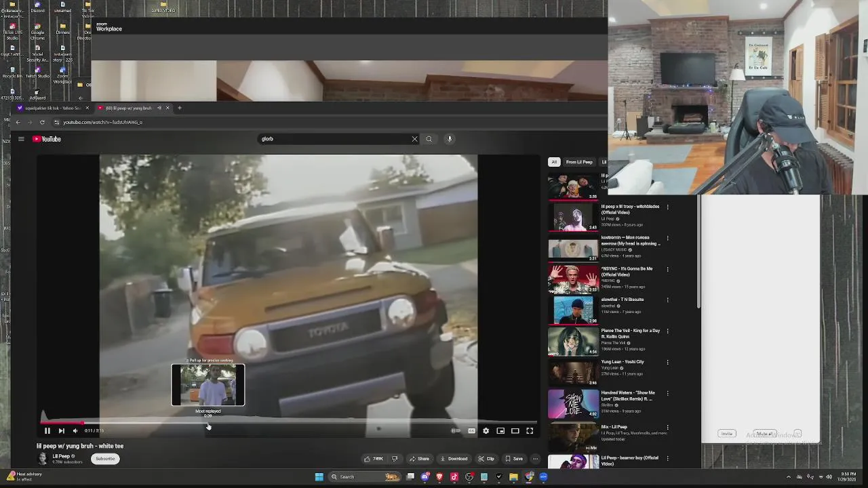The width and height of the screenshot is (868, 488).
Task: Open the player settings gear
Action: click(486, 430)
